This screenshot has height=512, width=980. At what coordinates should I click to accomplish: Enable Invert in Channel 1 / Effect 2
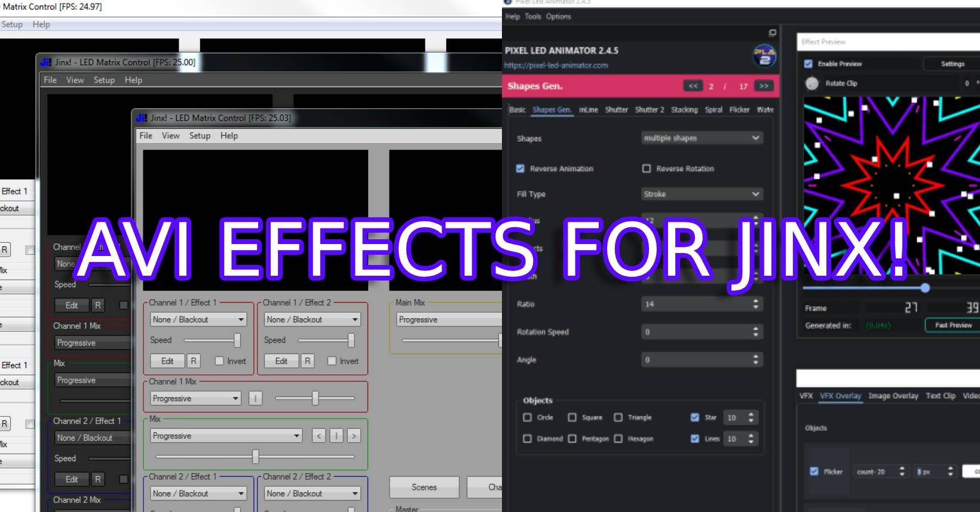point(332,361)
